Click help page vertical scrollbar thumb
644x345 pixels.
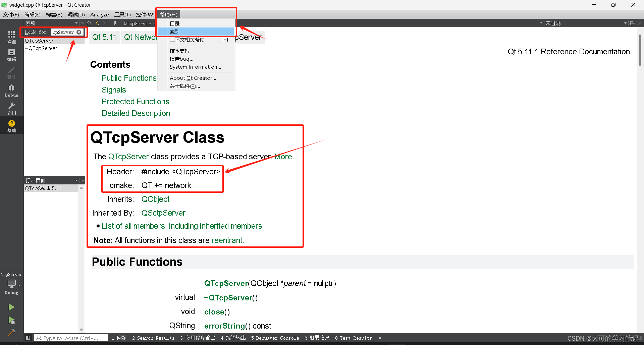tap(640, 50)
